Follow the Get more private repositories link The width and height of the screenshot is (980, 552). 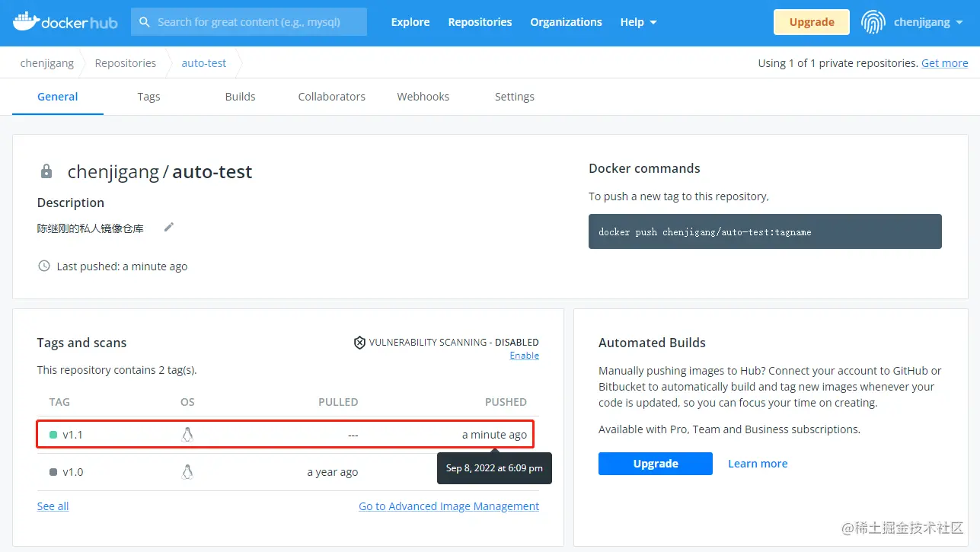click(945, 63)
